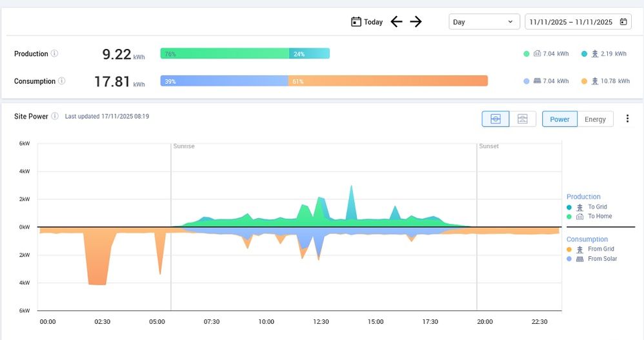The image size is (644, 340).
Task: Select the combined chart view icon
Action: pyautogui.click(x=496, y=119)
